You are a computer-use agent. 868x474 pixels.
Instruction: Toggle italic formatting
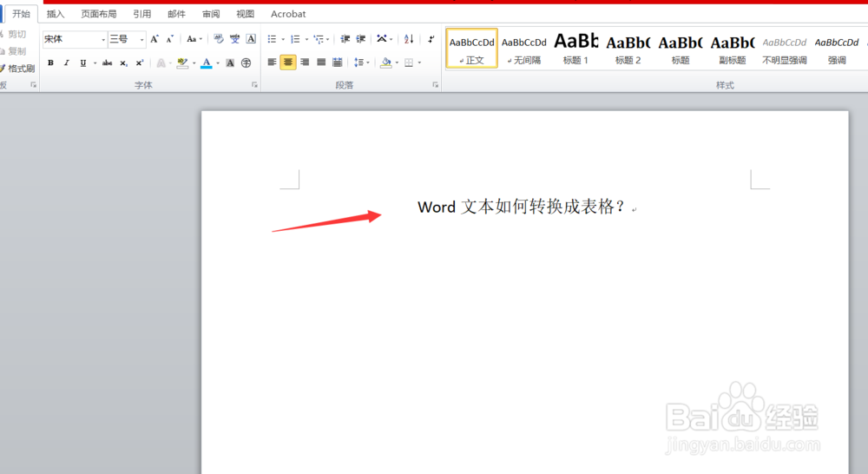tap(67, 63)
